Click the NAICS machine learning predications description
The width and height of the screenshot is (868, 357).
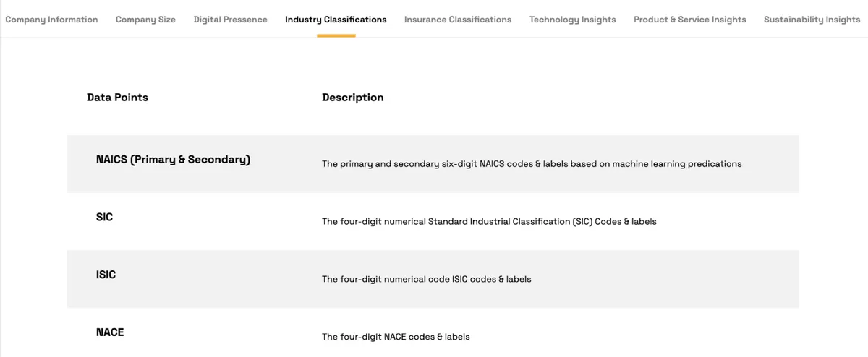pos(532,164)
